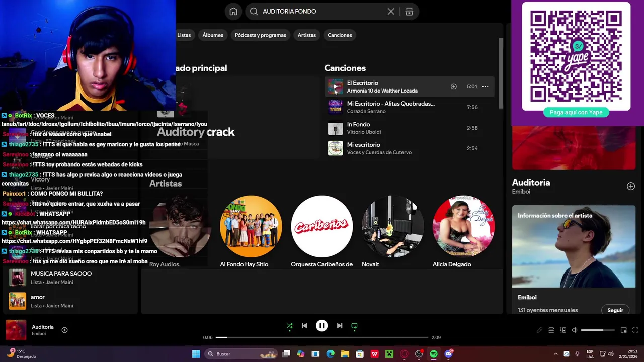The image size is (644, 362).
Task: Seek in song progress bar
Action: 321,337
